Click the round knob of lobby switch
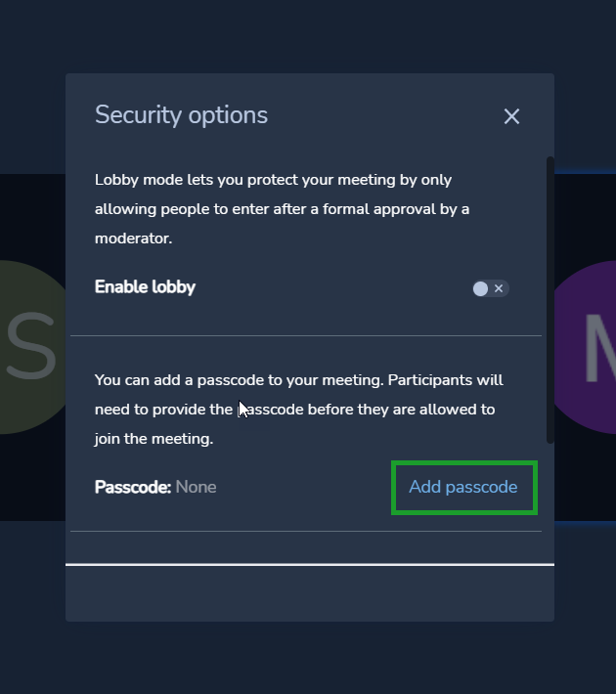 [x=480, y=288]
